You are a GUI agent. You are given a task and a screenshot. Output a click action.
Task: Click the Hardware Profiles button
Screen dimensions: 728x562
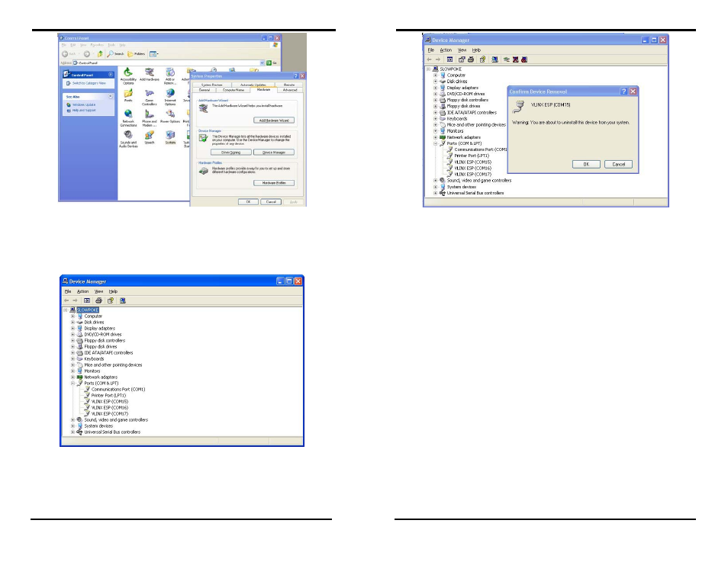(x=274, y=183)
